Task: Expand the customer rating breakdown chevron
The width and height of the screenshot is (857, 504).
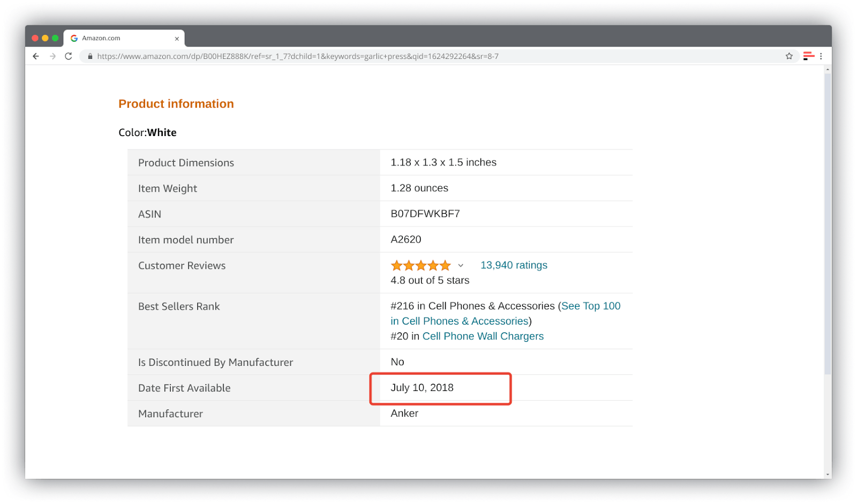Action: pos(461,265)
